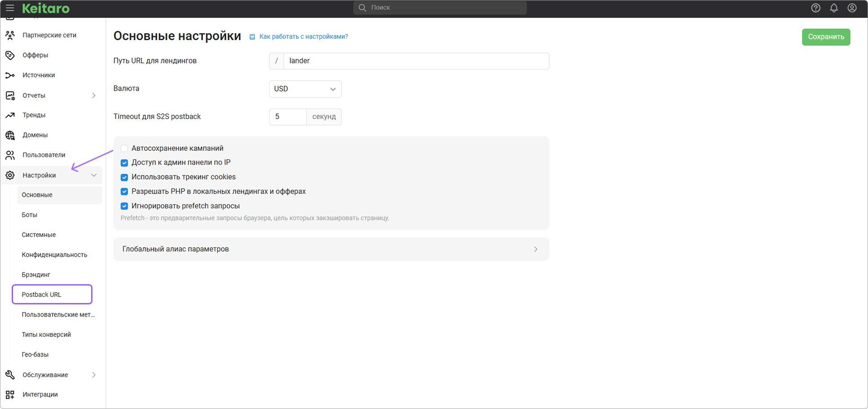The width and height of the screenshot is (868, 409).
Task: Open notifications bell icon
Action: (x=833, y=8)
